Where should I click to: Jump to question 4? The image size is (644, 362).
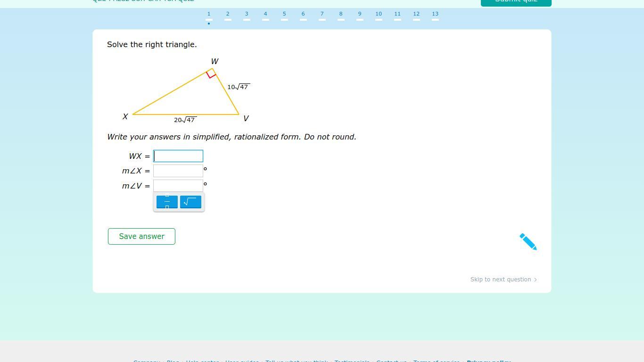pyautogui.click(x=265, y=14)
